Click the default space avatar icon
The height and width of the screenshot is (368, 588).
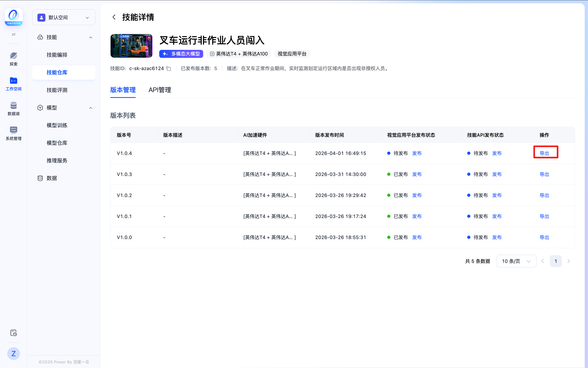[41, 18]
